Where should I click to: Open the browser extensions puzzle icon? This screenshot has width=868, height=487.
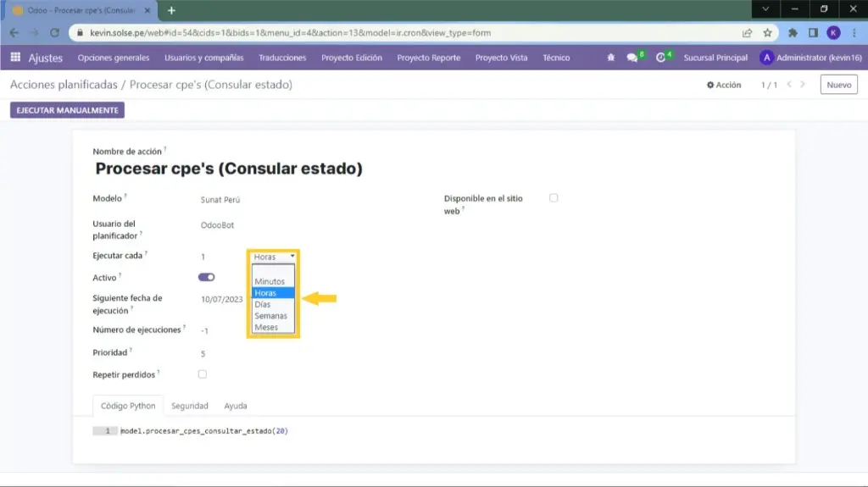[793, 33]
